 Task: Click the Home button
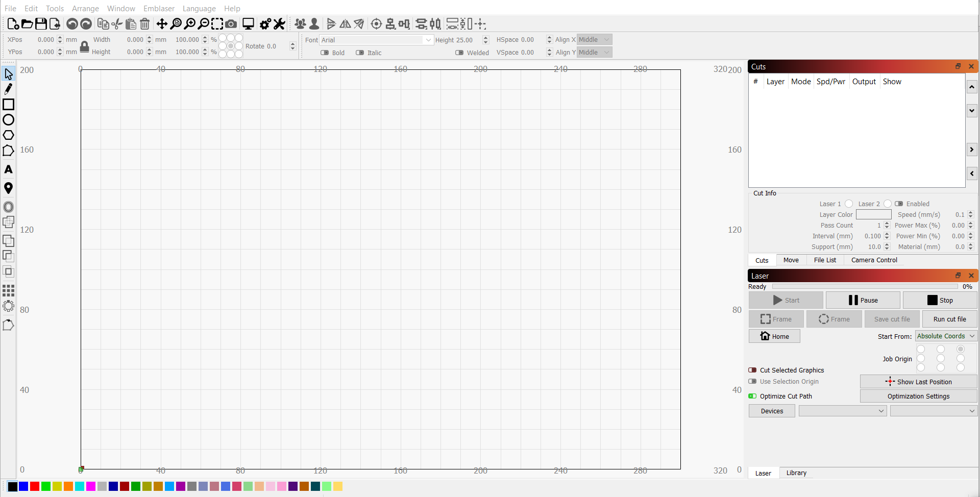click(x=774, y=336)
